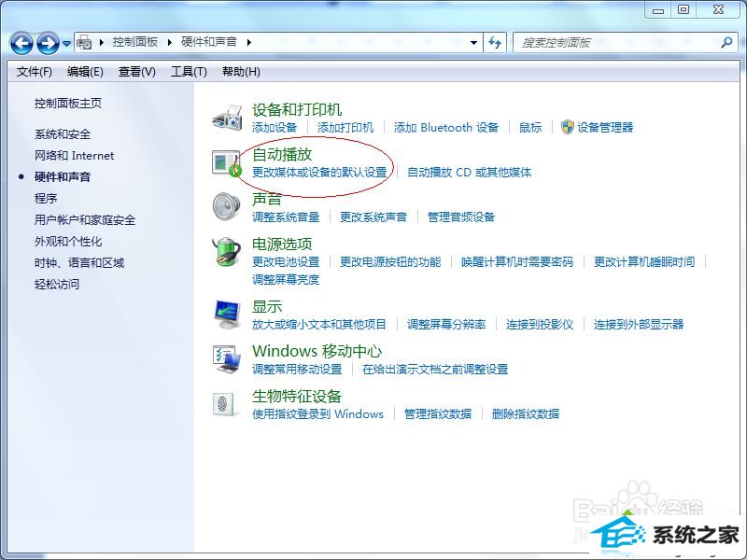
Task: Click the AutoPlay (自动播放) category icon
Action: pyautogui.click(x=227, y=162)
